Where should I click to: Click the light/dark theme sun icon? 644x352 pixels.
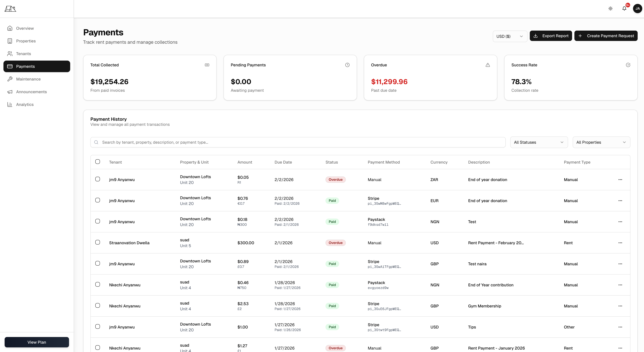[x=610, y=9]
